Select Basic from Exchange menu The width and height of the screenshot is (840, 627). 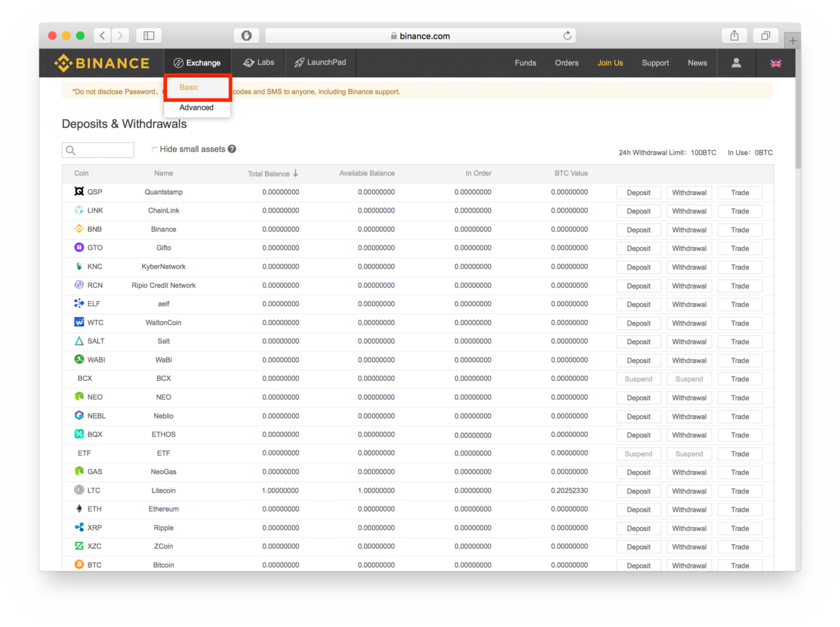[x=197, y=88]
